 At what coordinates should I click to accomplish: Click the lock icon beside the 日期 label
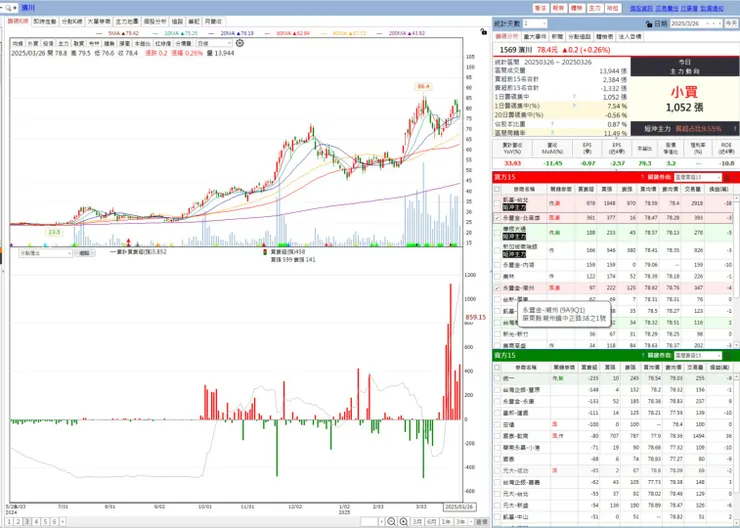(x=649, y=24)
